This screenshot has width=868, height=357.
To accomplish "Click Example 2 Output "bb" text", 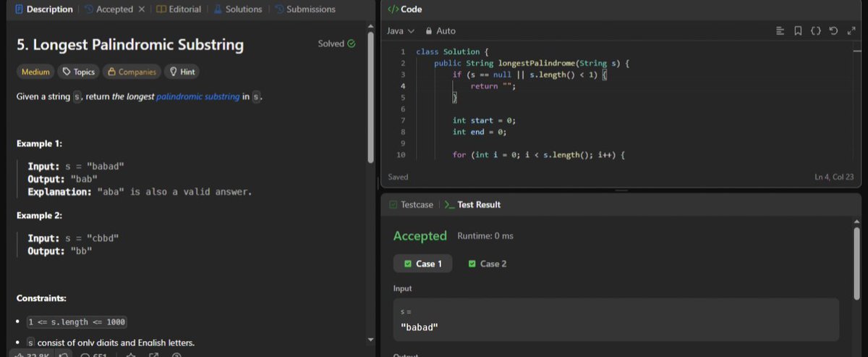I will pyautogui.click(x=60, y=251).
